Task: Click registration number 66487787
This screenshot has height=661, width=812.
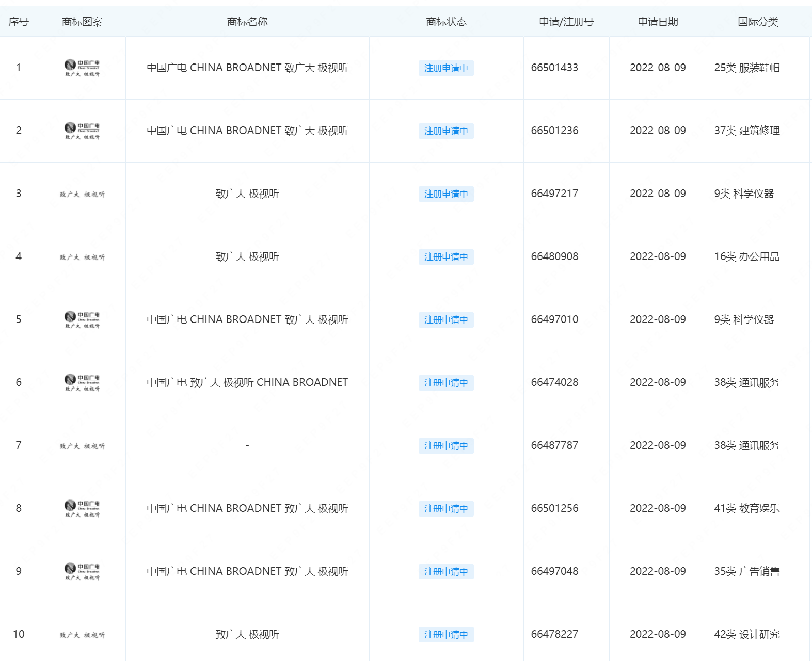Action: (x=554, y=445)
